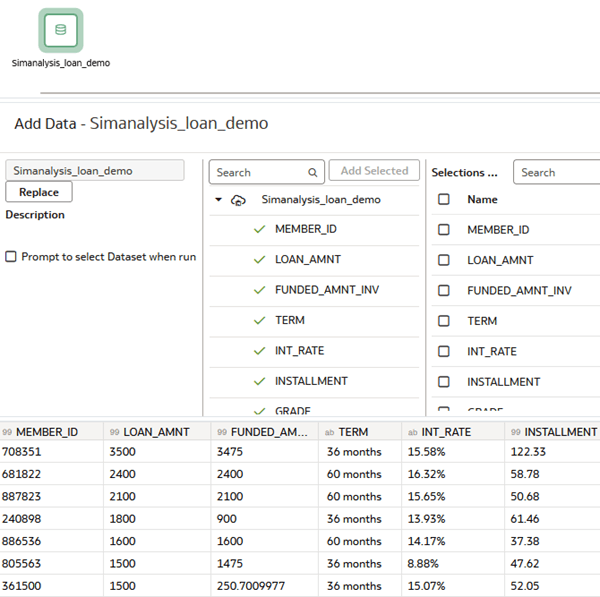Click the numeric type icon of LOAN_AMNT header
The image size is (600, 597).
tap(114, 432)
